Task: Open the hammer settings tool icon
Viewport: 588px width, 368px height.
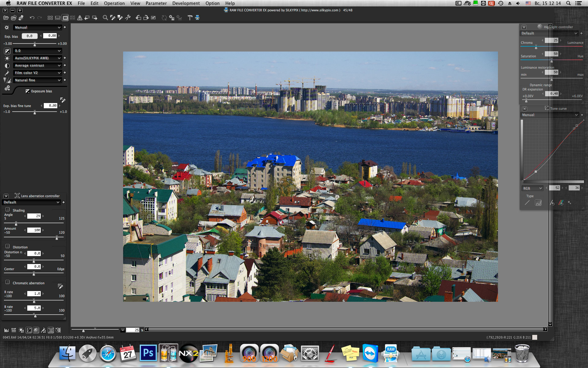Action: (190, 18)
